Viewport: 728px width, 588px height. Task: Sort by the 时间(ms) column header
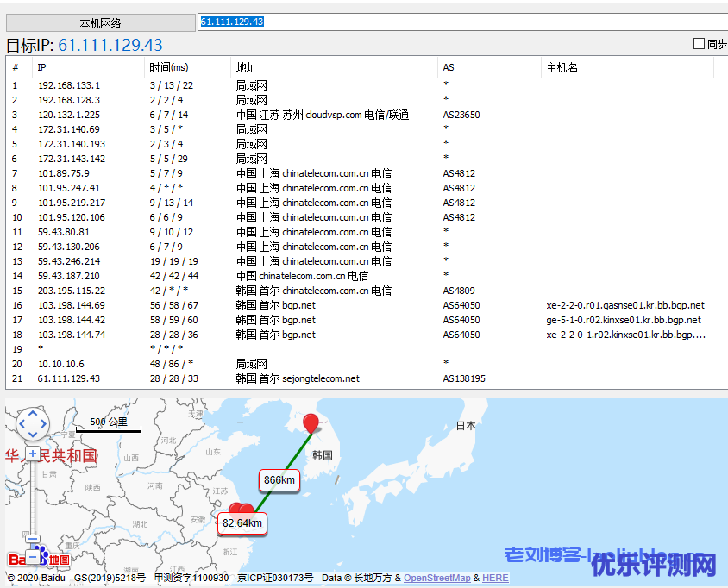click(168, 67)
